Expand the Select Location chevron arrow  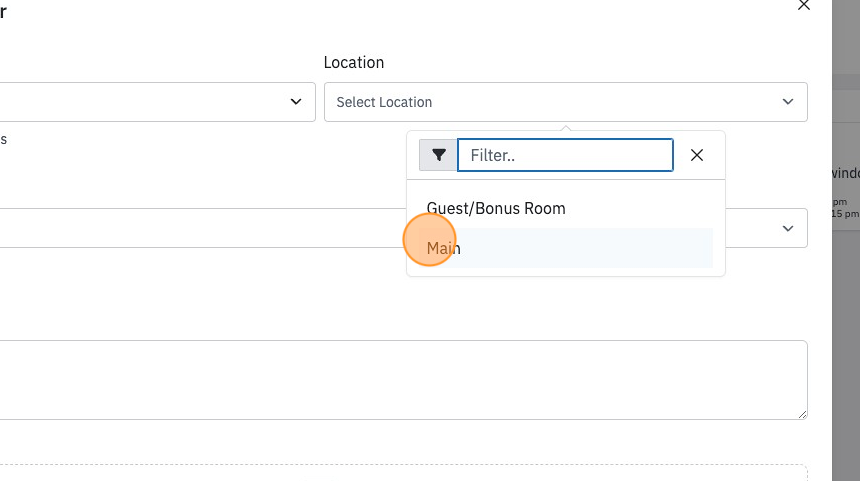tap(788, 102)
